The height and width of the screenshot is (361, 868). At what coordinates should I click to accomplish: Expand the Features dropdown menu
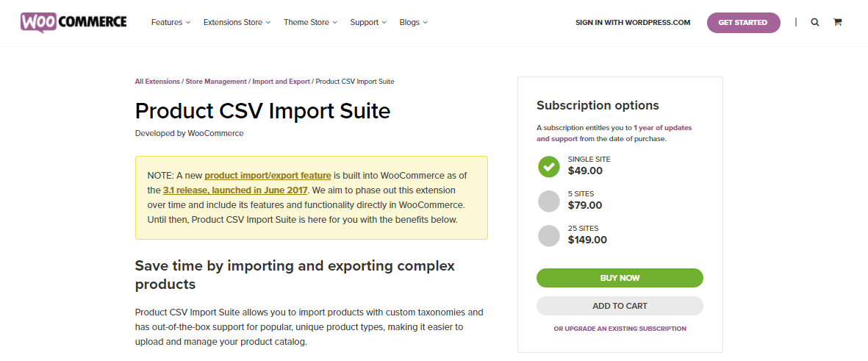(x=171, y=23)
